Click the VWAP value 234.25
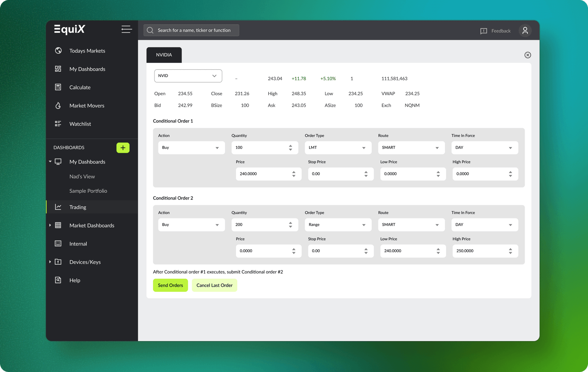This screenshot has width=588, height=372. (412, 94)
